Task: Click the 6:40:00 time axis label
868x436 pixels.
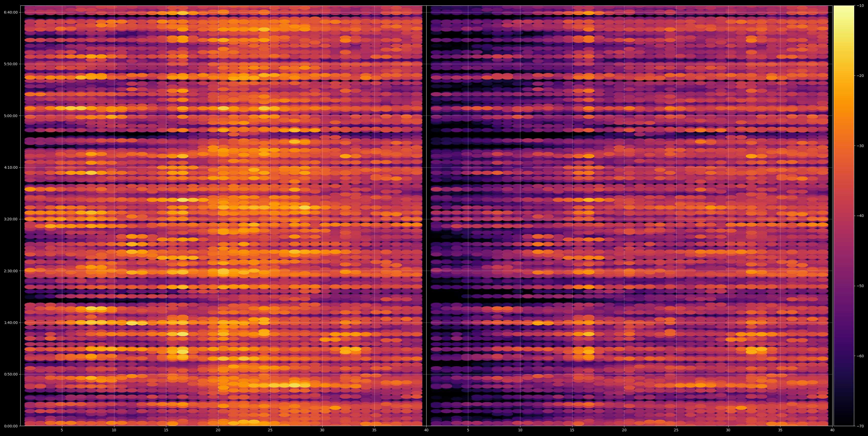Action: coord(11,13)
